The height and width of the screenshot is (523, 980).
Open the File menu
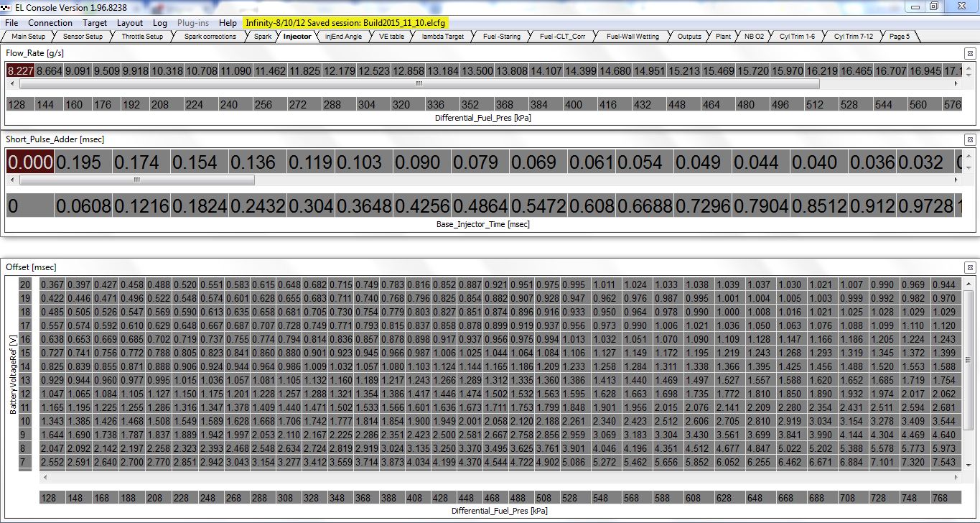point(11,23)
